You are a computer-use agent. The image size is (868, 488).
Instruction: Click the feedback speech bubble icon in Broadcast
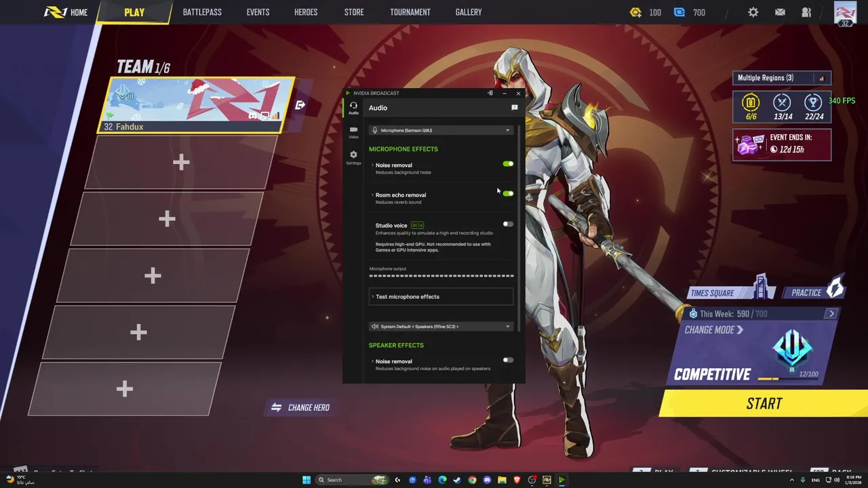[514, 108]
